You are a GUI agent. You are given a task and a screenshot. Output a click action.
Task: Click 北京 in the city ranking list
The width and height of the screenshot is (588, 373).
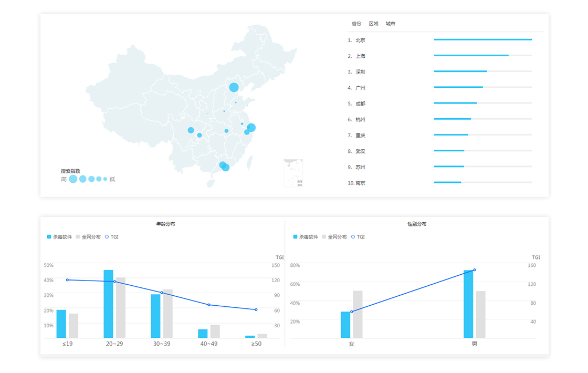tap(360, 40)
